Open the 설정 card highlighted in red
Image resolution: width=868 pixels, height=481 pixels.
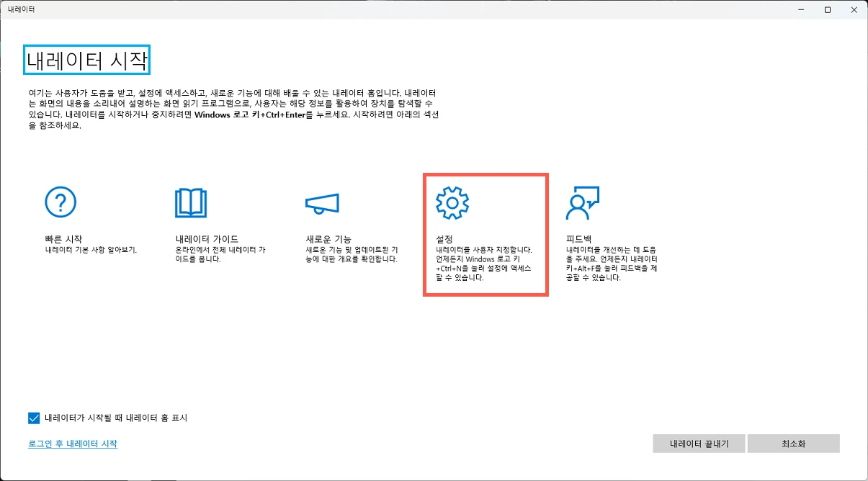click(x=486, y=234)
